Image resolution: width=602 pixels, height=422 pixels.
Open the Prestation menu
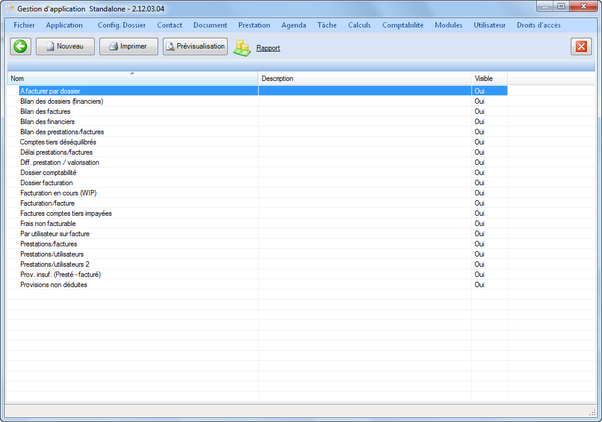254,24
